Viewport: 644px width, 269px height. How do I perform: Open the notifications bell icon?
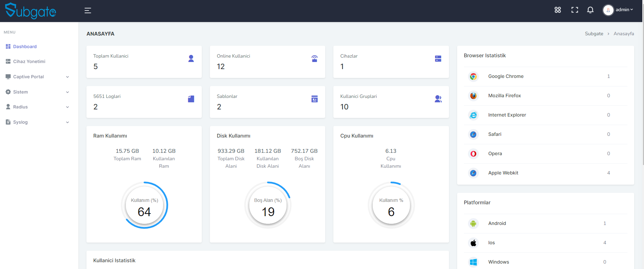590,10
